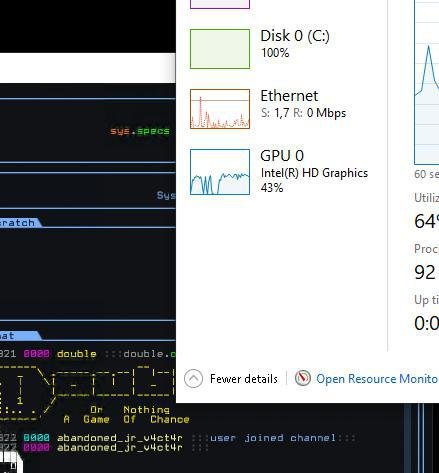Viewport: 439px width, 473px height.
Task: Click the double username in chat
Action: (x=77, y=354)
